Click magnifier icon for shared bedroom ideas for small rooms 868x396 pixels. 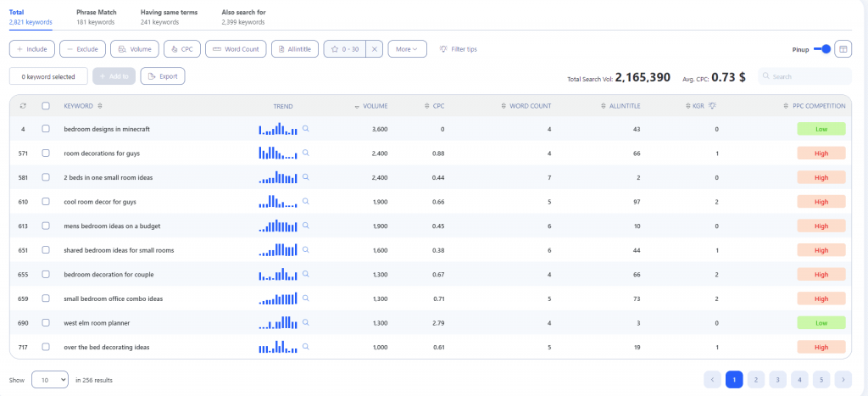coord(305,250)
